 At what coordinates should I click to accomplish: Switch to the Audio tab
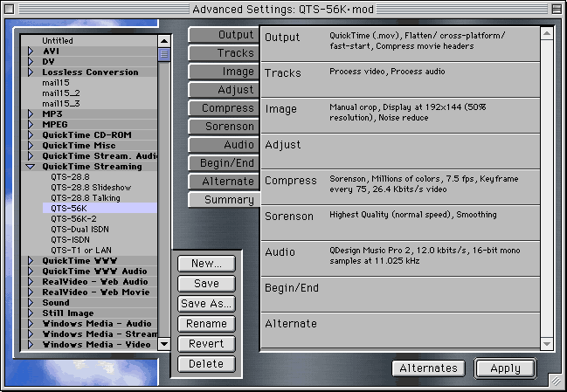click(224, 145)
